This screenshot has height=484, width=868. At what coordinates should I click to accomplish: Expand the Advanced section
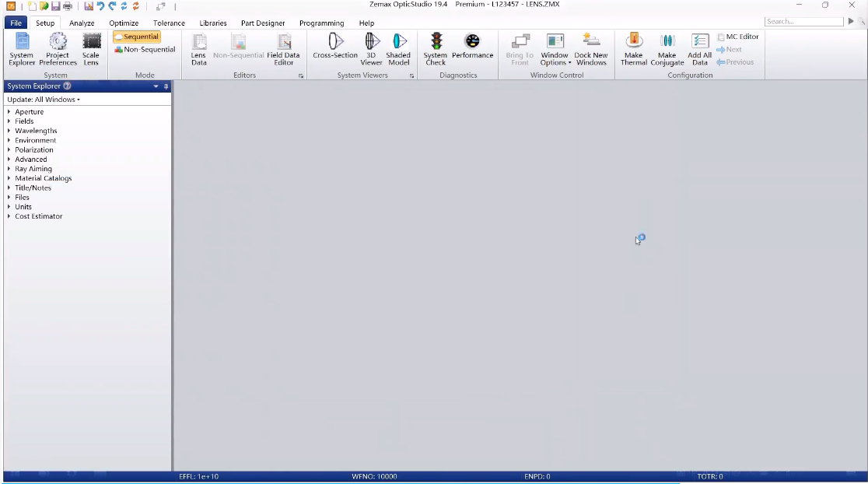tap(9, 159)
